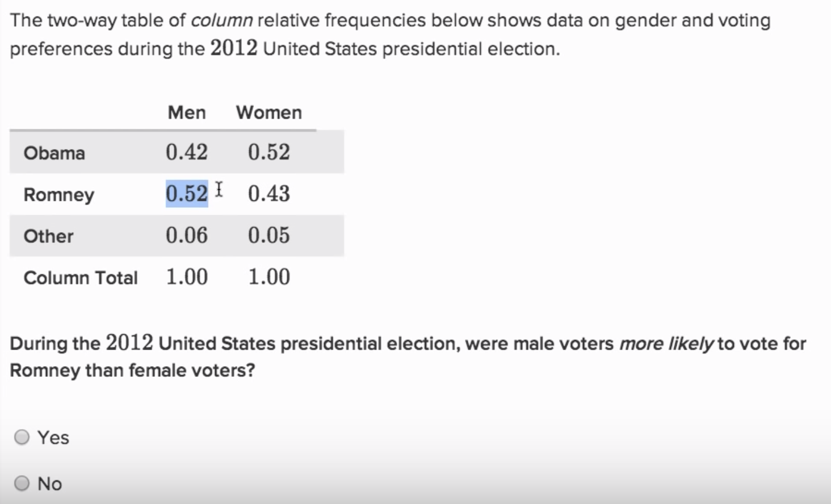Click the Men column total 1.00
Image resolution: width=831 pixels, height=504 pixels.
pos(187,276)
